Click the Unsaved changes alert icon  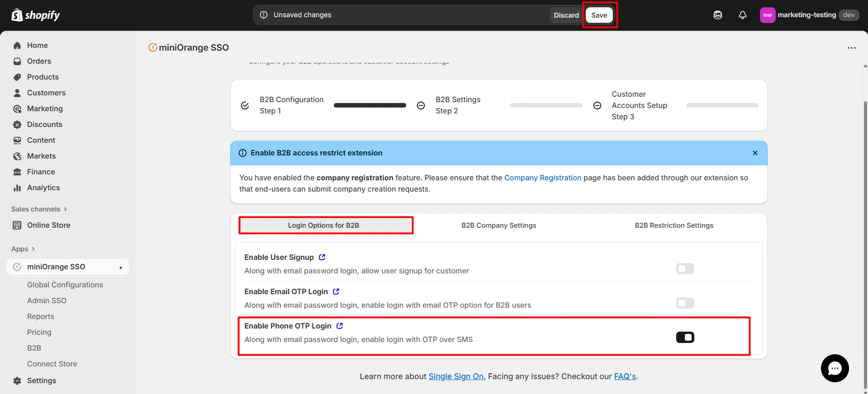pyautogui.click(x=264, y=15)
